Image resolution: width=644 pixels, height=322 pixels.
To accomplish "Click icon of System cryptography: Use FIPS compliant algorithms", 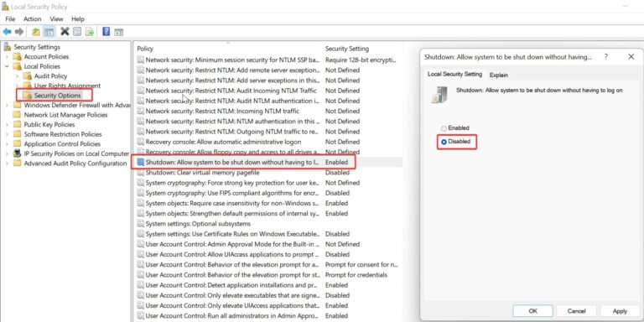I will 141,193.
